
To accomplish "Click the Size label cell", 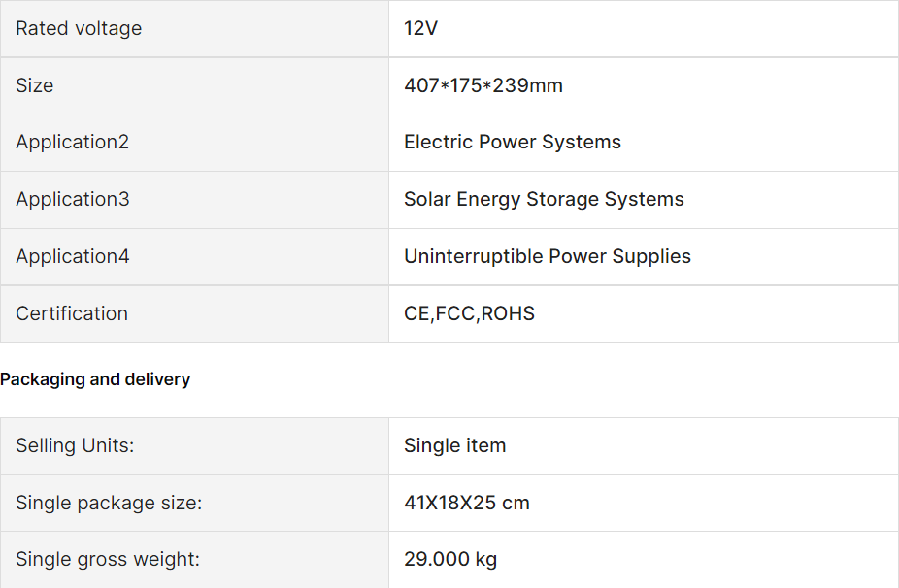I will click(35, 85).
